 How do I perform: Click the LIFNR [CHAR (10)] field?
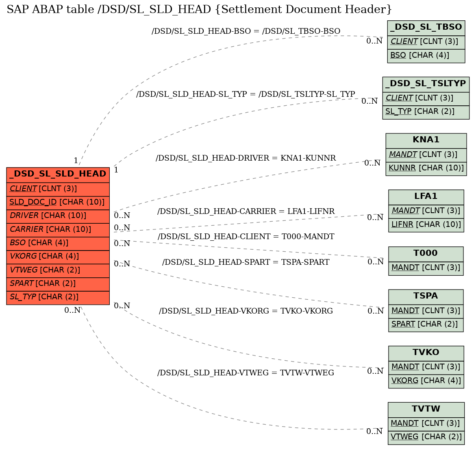point(426,225)
